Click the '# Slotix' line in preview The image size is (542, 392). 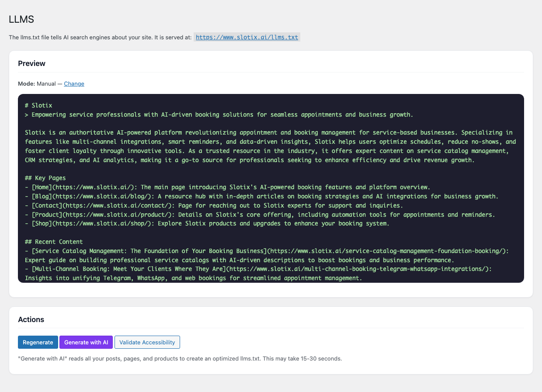pos(38,105)
